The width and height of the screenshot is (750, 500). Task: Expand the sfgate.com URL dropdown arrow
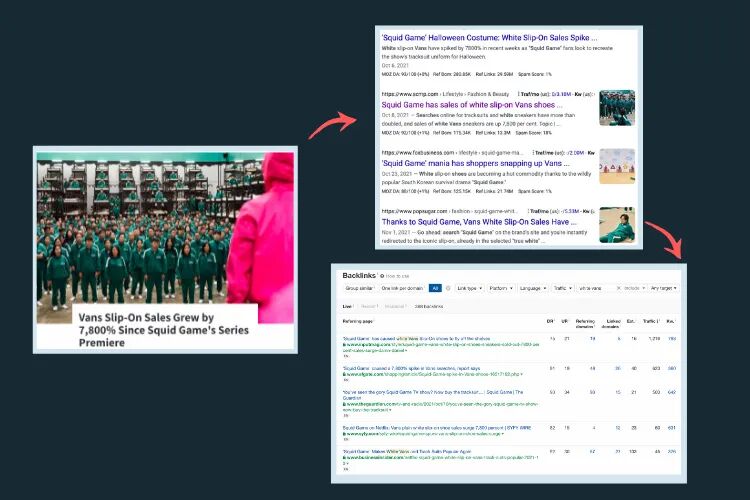tap(521, 374)
